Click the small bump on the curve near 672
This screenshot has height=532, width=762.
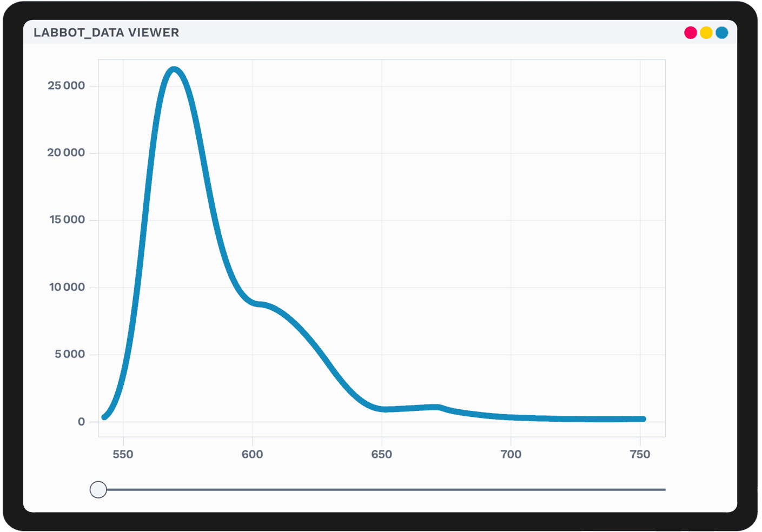point(438,407)
